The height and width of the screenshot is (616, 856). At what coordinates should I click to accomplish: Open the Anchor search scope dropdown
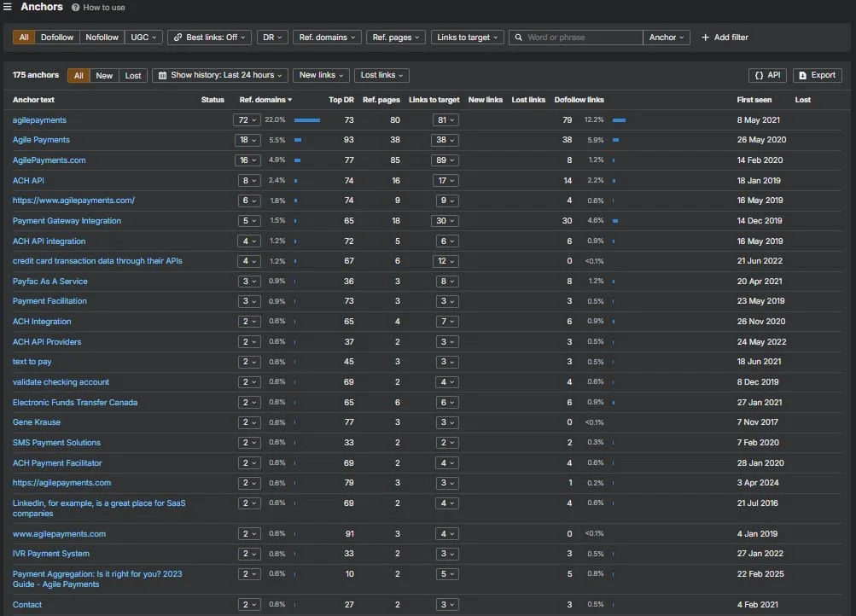pyautogui.click(x=667, y=37)
